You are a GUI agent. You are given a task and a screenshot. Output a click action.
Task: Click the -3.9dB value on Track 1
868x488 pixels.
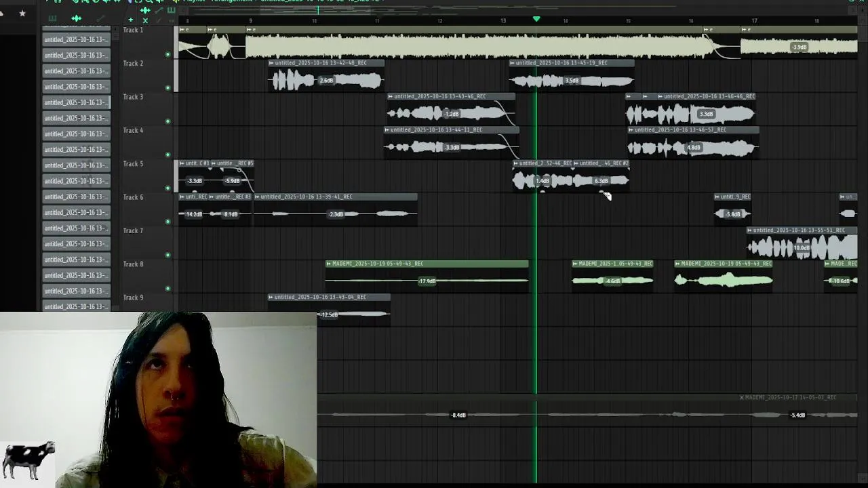(800, 47)
